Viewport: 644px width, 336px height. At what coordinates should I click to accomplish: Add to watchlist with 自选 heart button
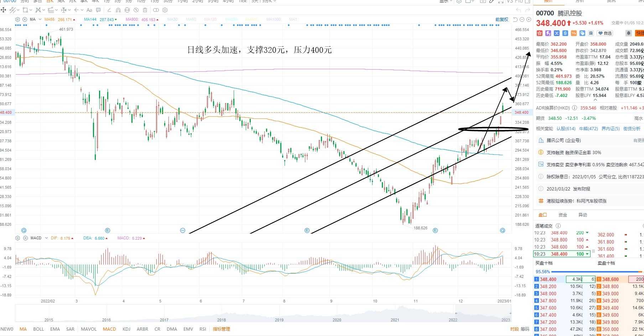point(605,33)
